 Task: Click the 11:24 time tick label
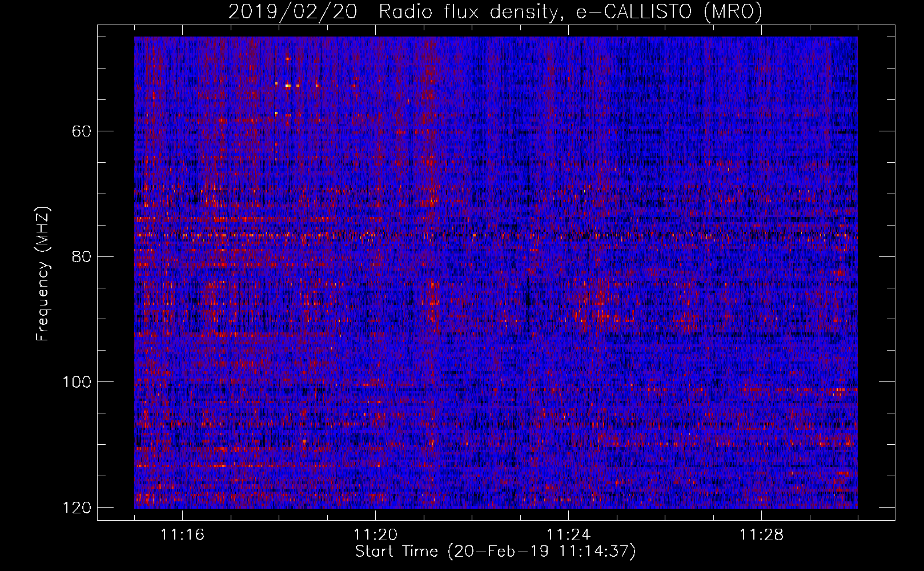569,535
